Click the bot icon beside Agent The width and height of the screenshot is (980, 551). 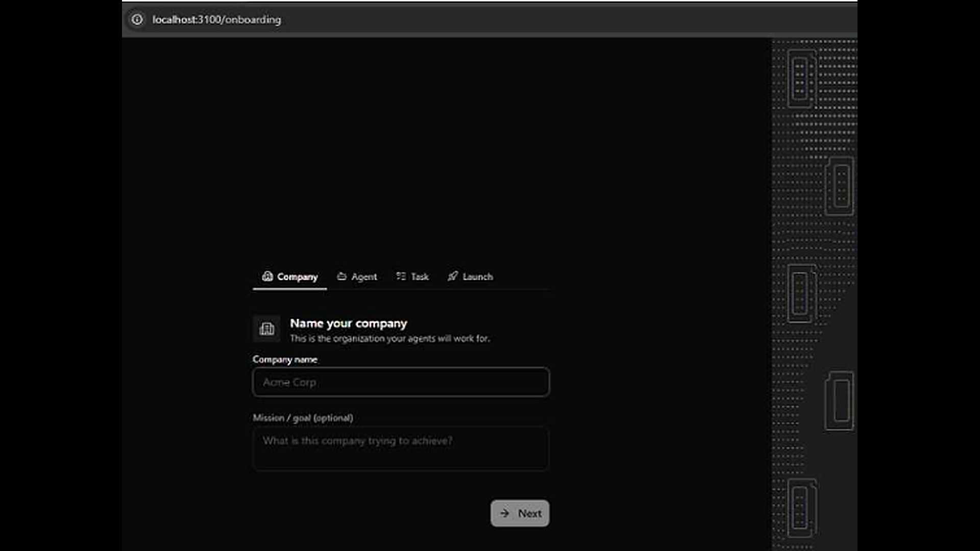pos(341,276)
